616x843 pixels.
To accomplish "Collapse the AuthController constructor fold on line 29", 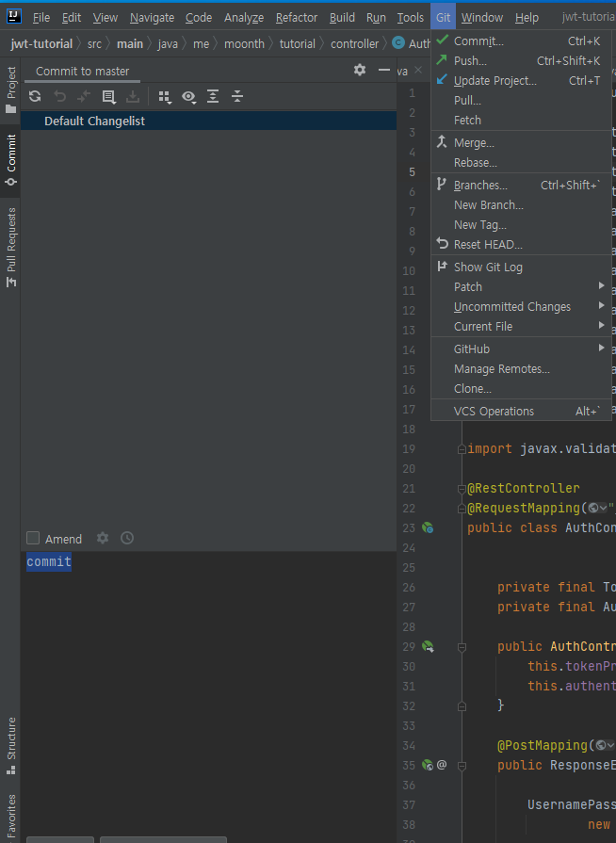I will [x=462, y=647].
